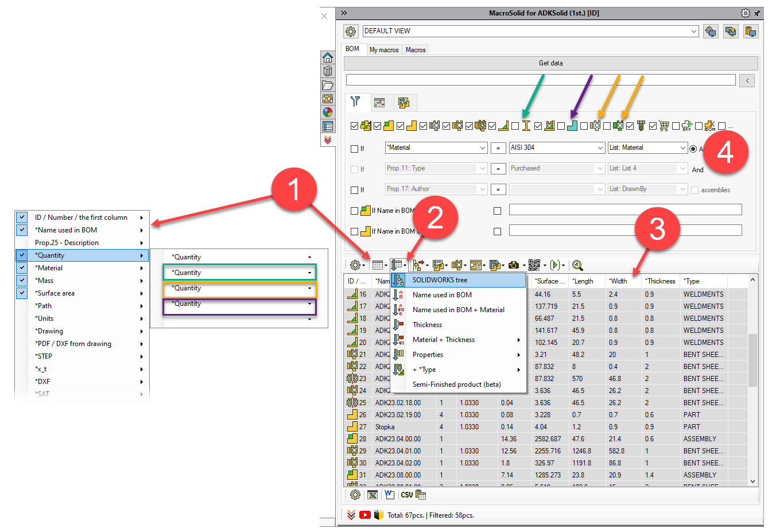Uncheck *Surface area in the column list
Viewport: 772px width, 532px height.
point(22,293)
